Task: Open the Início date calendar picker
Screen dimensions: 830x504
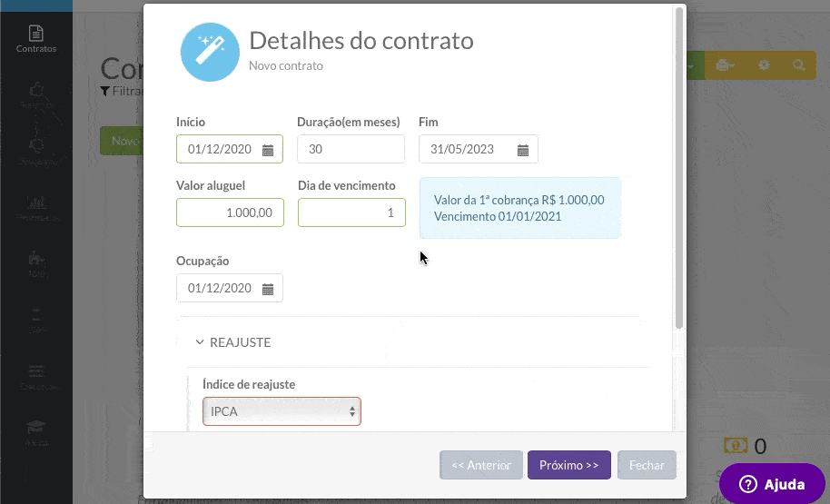Action: 268,150
